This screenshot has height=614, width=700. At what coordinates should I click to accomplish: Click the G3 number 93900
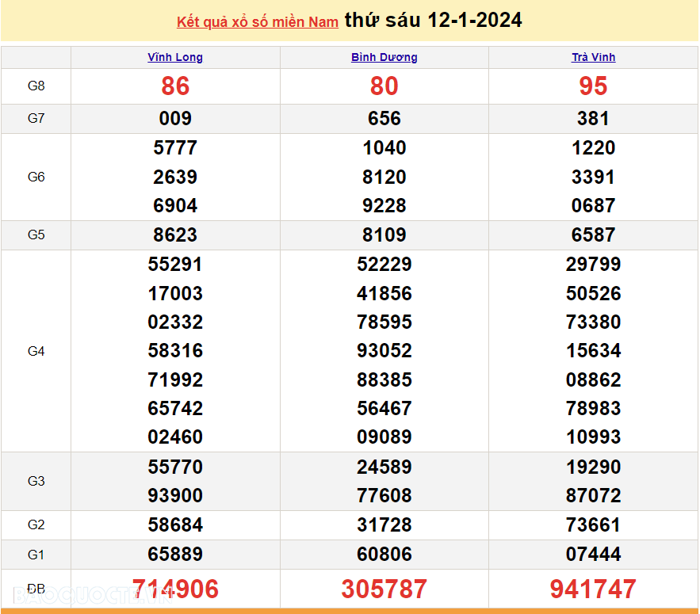[x=175, y=496]
